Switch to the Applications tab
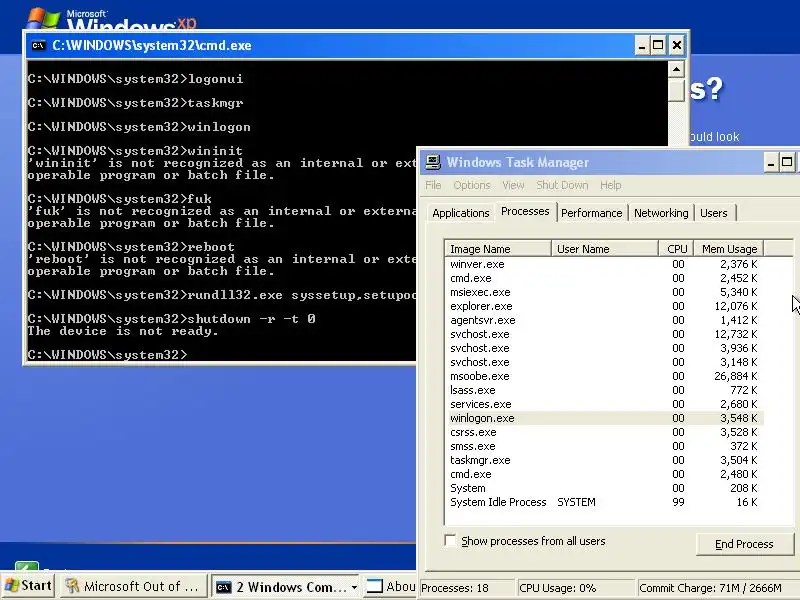Viewport: 800px width, 600px height. point(461,213)
